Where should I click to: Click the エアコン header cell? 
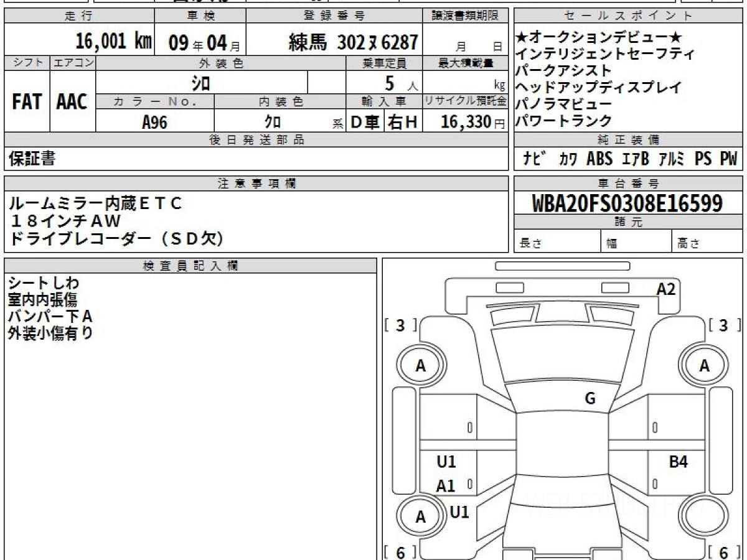point(73,63)
